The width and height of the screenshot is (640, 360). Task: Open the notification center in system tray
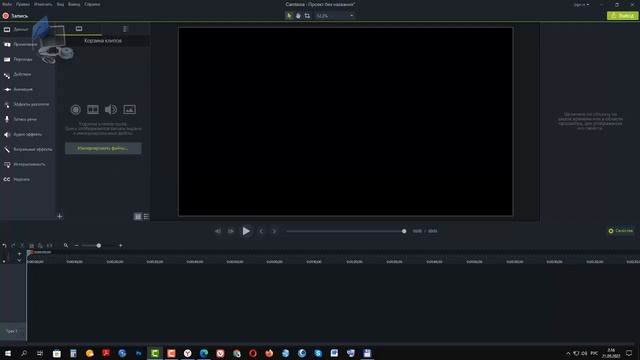[629, 353]
